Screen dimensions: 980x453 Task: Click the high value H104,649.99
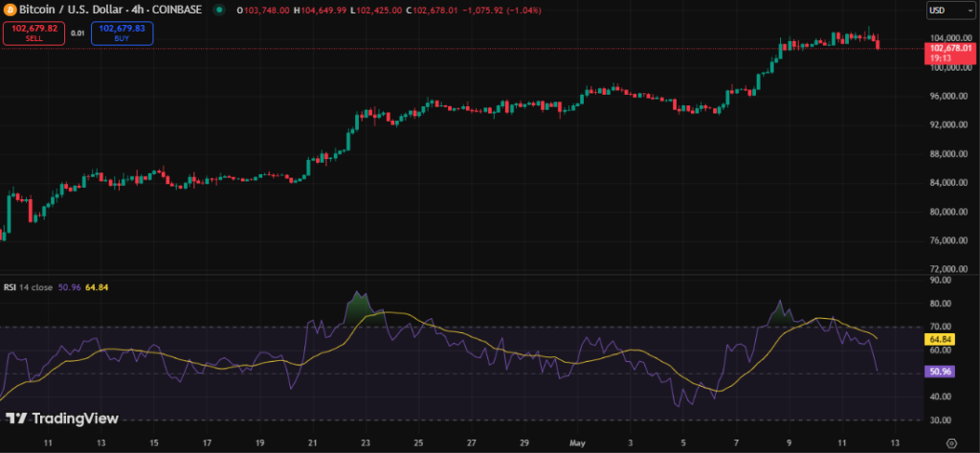click(320, 11)
